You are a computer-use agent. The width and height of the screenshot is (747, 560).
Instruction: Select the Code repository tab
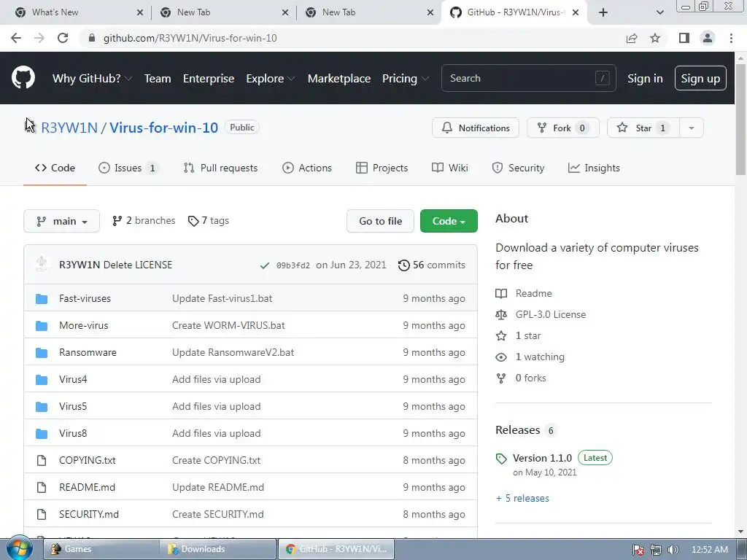click(55, 168)
